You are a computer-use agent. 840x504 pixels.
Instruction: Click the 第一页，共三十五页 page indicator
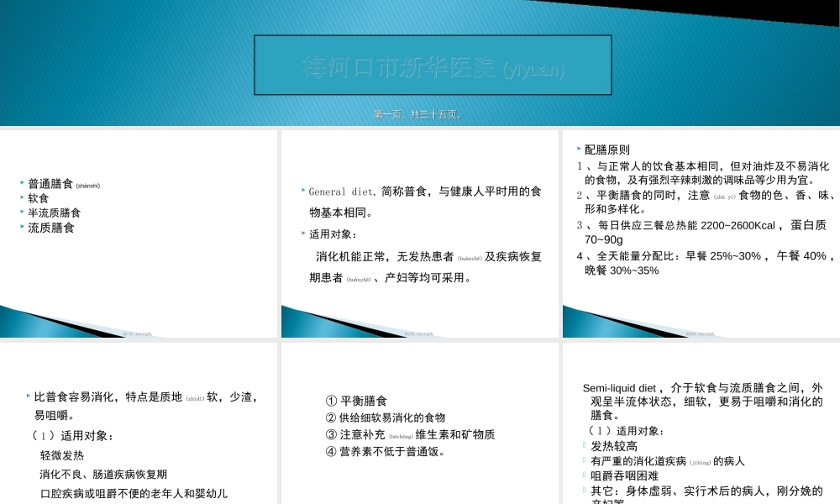418,113
